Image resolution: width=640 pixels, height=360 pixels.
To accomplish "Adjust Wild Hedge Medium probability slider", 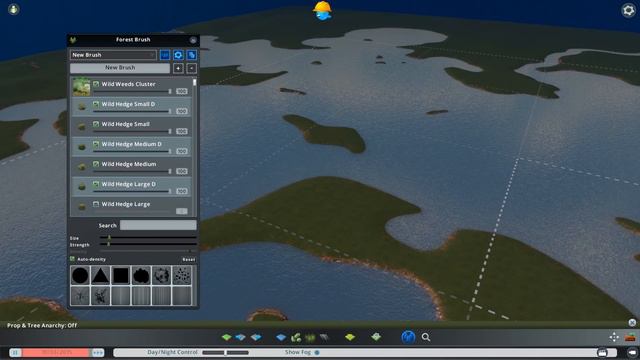I will tap(132, 171).
